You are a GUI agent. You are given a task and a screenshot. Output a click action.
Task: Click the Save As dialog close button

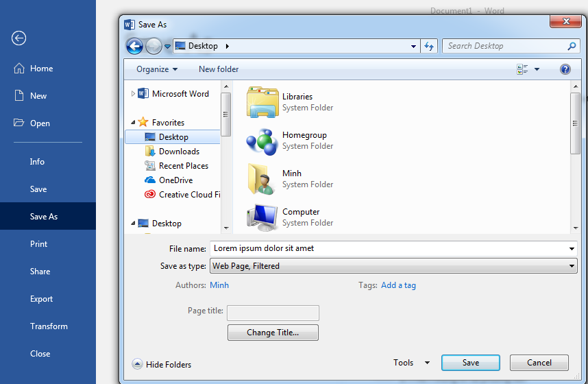566,22
